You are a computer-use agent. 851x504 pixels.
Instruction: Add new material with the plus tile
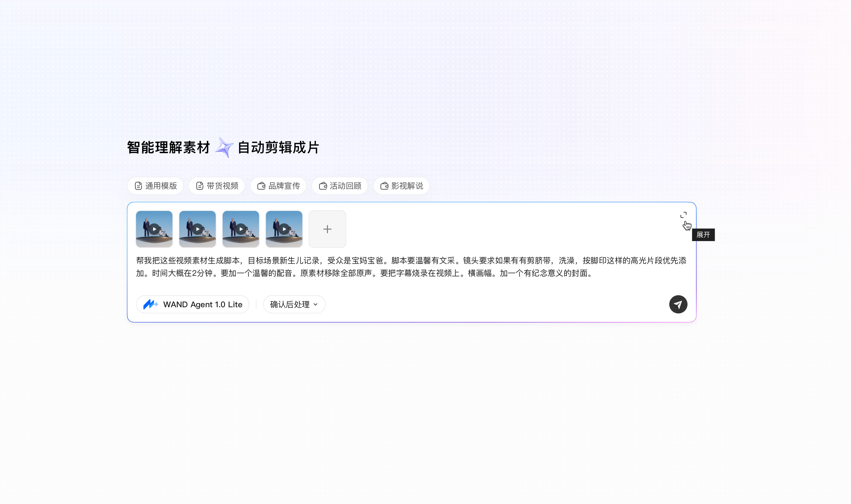(327, 229)
